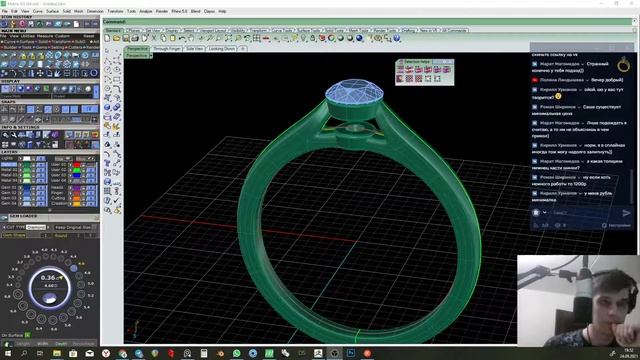The height and width of the screenshot is (360, 640).
Task: Click the Command line input bar
Action: click(x=367, y=22)
